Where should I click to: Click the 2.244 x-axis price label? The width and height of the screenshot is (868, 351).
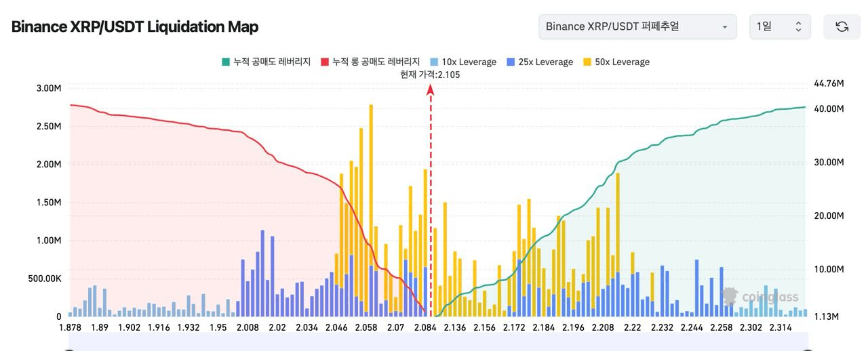[x=692, y=328]
